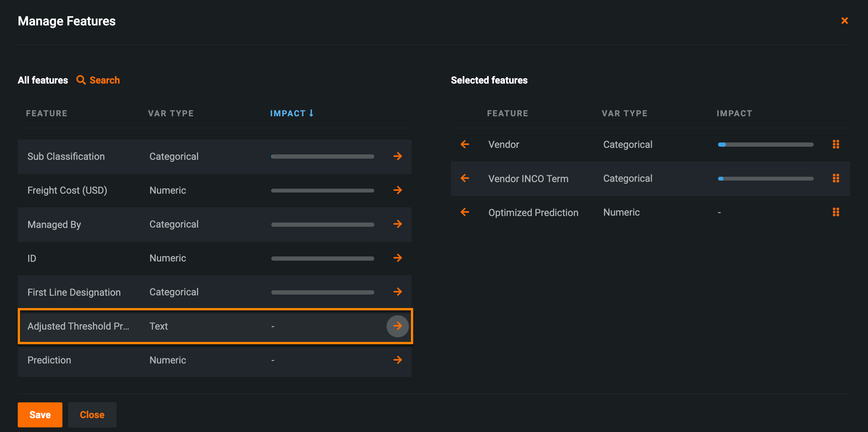Add the Prediction feature using its arrow

[397, 360]
